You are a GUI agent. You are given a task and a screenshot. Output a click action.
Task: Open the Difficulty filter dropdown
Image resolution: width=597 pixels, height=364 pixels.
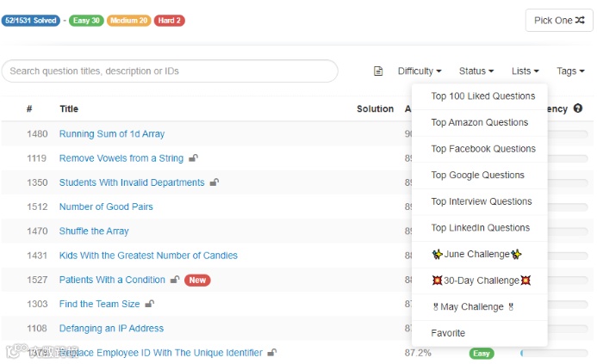[420, 71]
